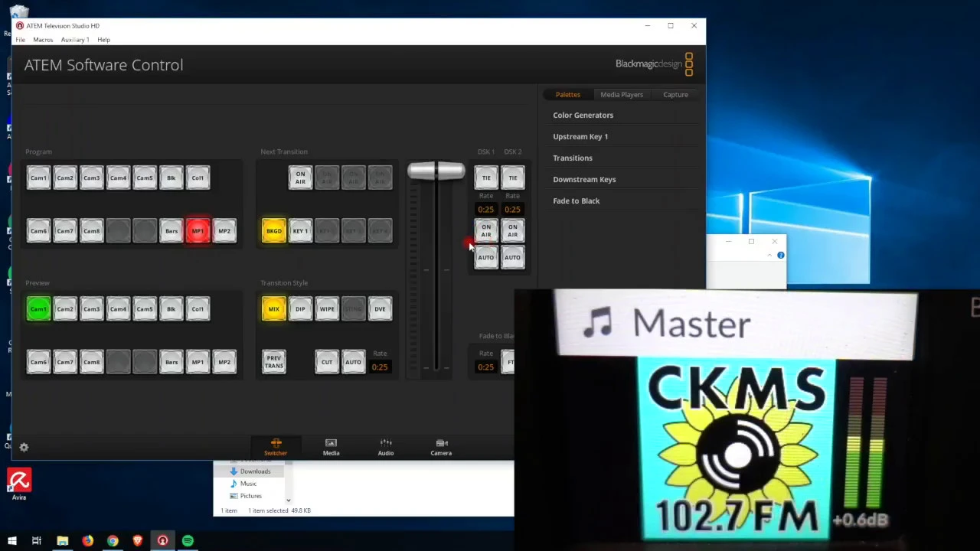This screenshot has width=980, height=551.
Task: Select Bars on Program bus
Action: click(171, 230)
